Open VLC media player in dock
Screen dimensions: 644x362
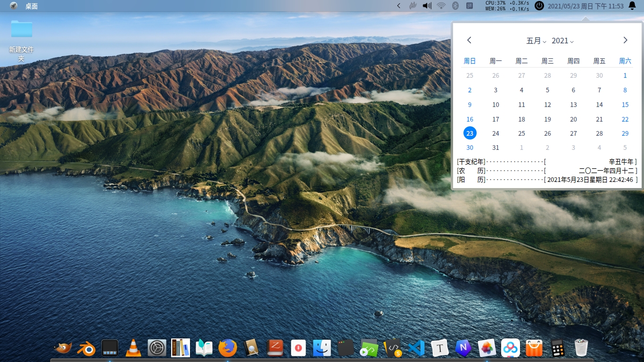click(133, 348)
